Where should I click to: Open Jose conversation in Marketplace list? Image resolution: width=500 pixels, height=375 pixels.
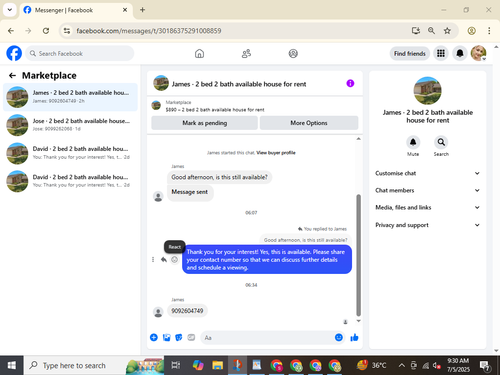pos(70,125)
